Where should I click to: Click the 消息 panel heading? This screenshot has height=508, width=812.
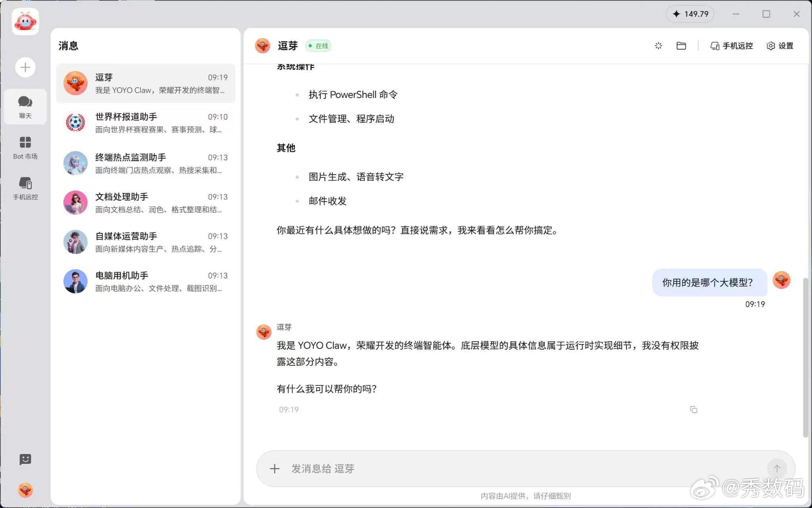coord(69,46)
